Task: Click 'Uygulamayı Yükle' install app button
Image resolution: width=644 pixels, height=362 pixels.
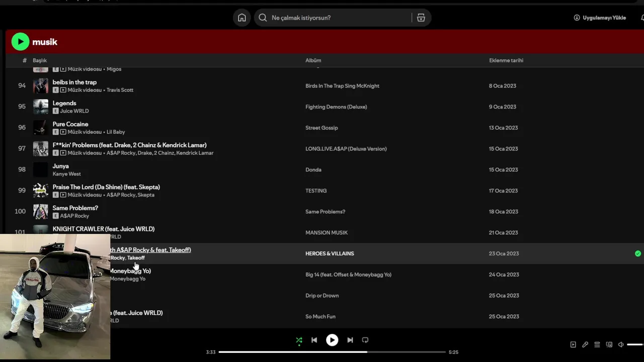Action: click(600, 18)
